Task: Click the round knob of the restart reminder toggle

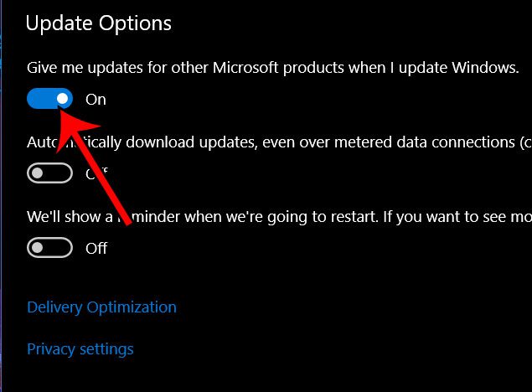Action: [38, 248]
